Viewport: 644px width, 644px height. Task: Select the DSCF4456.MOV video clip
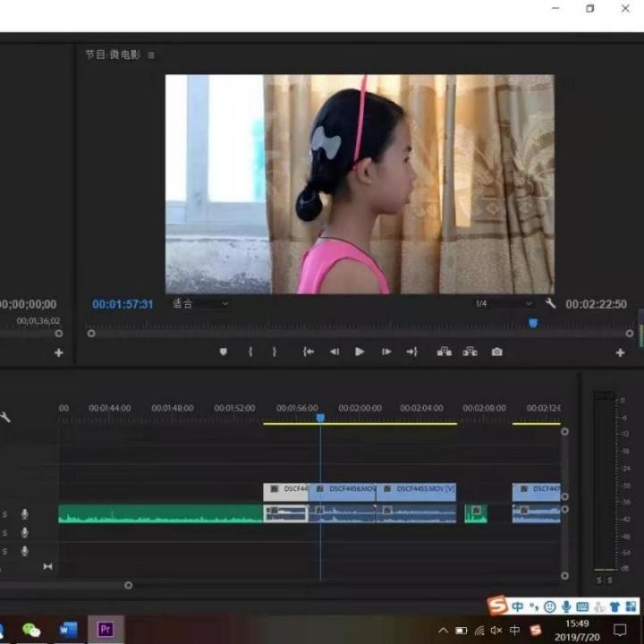pos(342,492)
